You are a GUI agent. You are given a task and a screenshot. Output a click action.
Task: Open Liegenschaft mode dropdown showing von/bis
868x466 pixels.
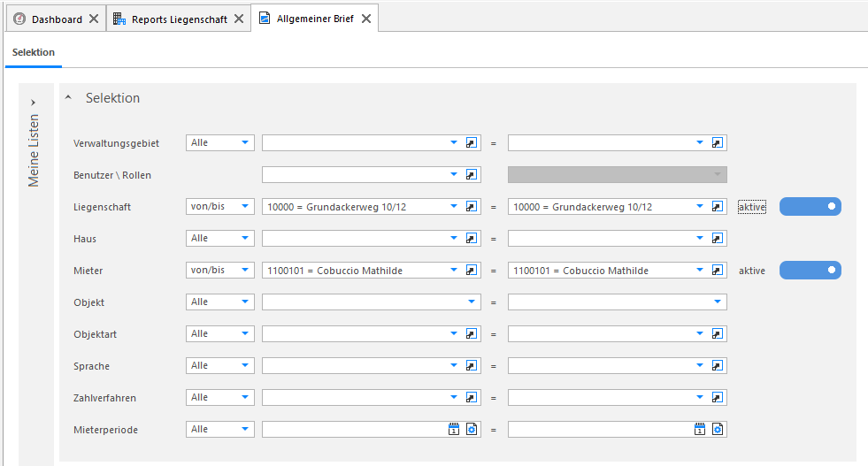click(x=219, y=206)
